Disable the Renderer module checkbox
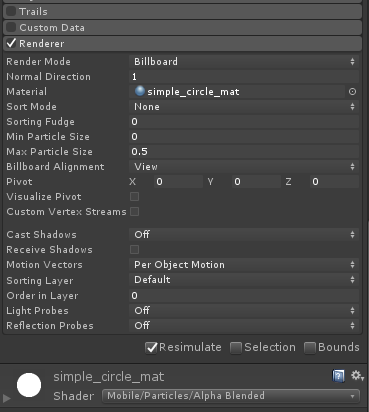369x412 pixels. (11, 43)
